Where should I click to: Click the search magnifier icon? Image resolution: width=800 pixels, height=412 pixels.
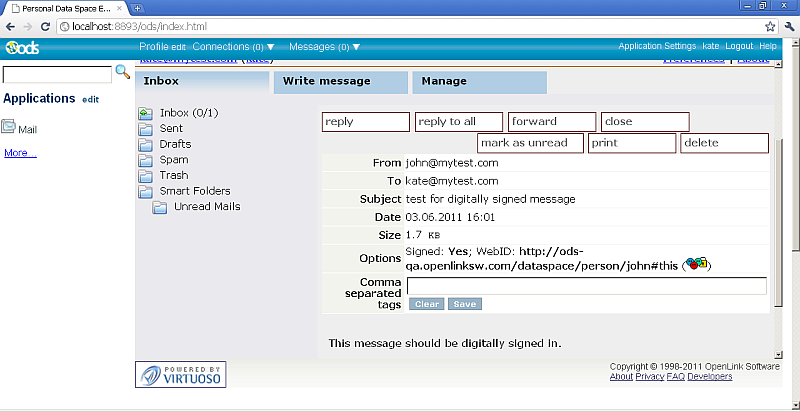click(123, 72)
